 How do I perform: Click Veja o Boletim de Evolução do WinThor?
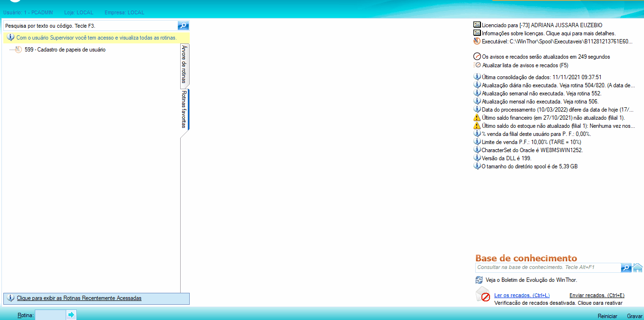coord(532,280)
